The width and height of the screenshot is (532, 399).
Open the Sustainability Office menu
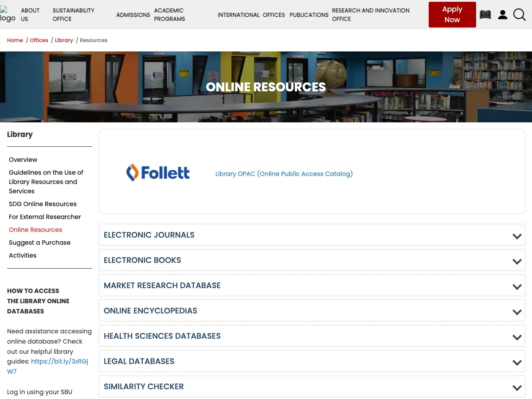coord(73,15)
